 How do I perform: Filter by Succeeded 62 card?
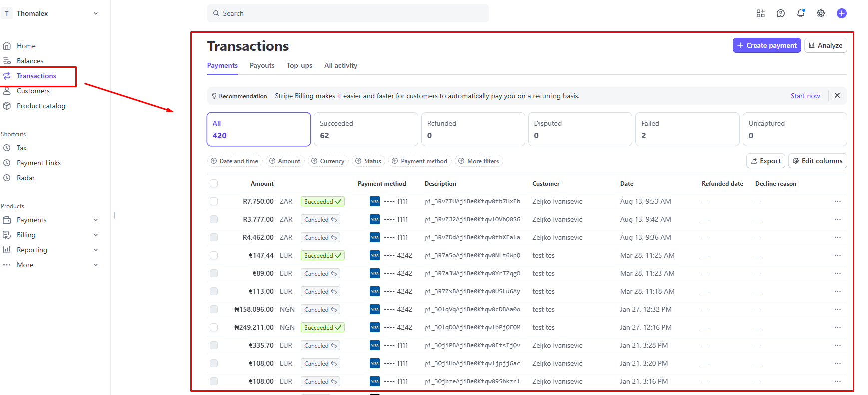tap(366, 129)
